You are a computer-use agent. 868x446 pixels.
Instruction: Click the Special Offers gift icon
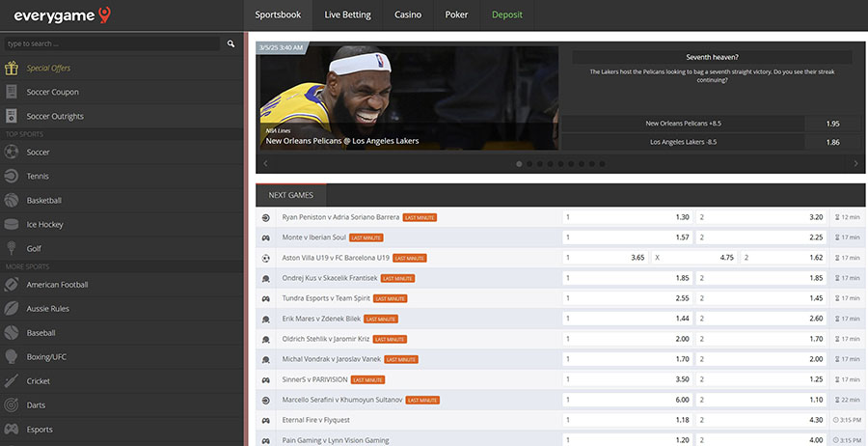click(x=11, y=69)
